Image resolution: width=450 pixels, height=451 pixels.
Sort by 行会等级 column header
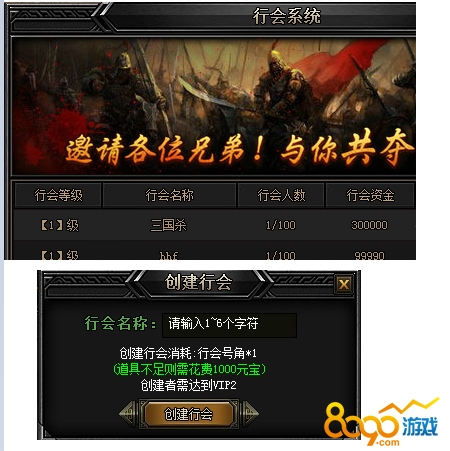click(58, 195)
